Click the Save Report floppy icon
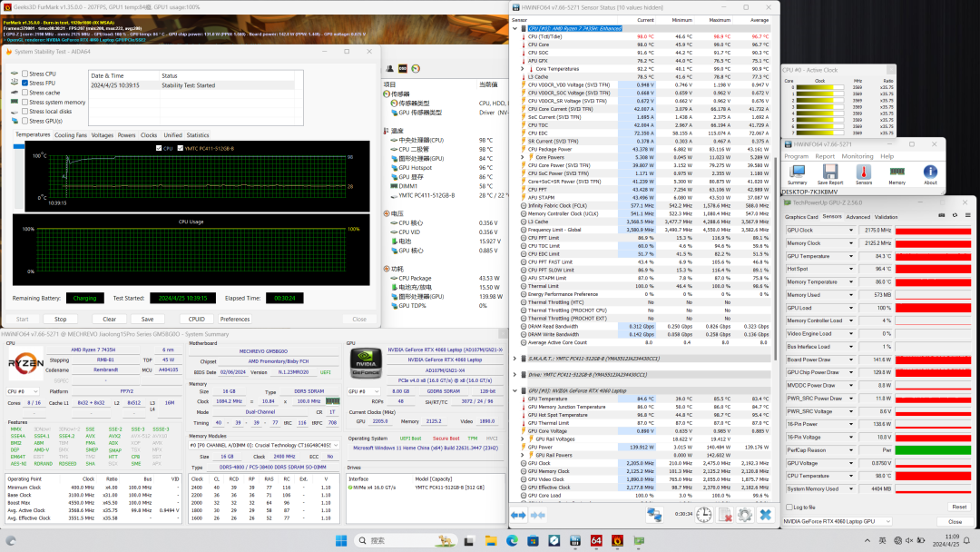Image resolution: width=980 pixels, height=552 pixels. click(x=830, y=172)
